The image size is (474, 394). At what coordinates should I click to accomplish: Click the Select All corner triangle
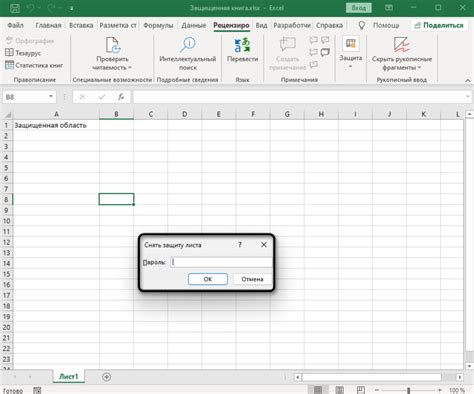point(7,115)
